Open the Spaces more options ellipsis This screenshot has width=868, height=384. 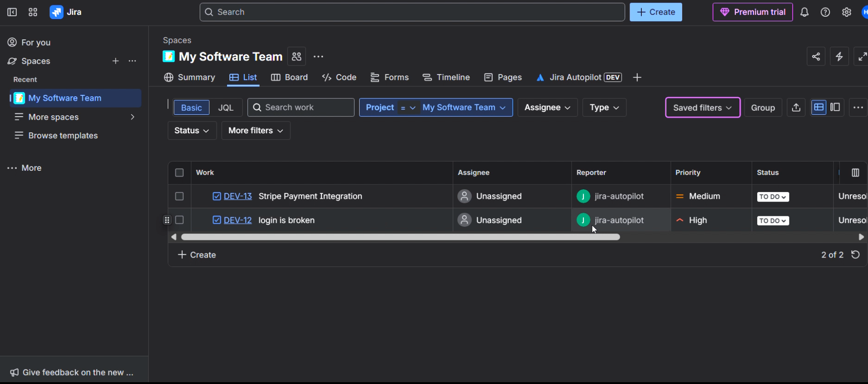point(133,61)
